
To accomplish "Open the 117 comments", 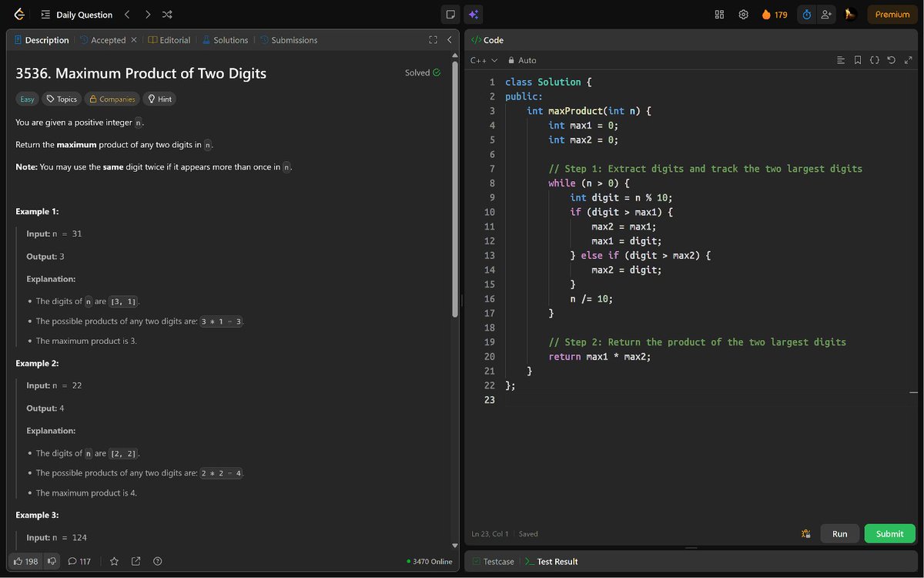I will 79,561.
